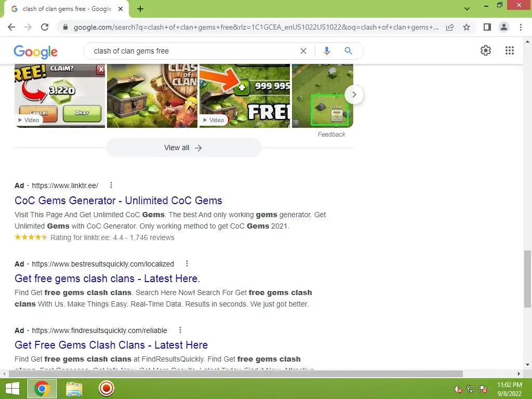Share this page from the address bar
532x399 pixels.
[450, 27]
